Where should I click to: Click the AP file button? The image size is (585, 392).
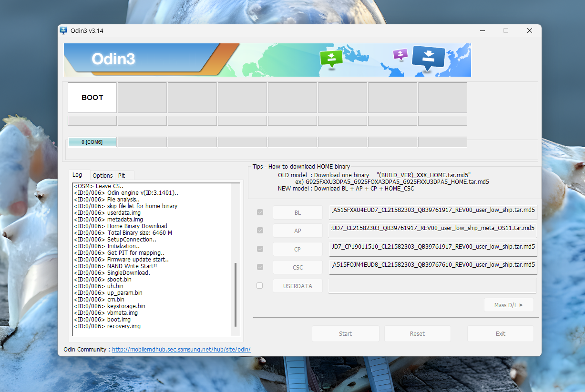298,231
